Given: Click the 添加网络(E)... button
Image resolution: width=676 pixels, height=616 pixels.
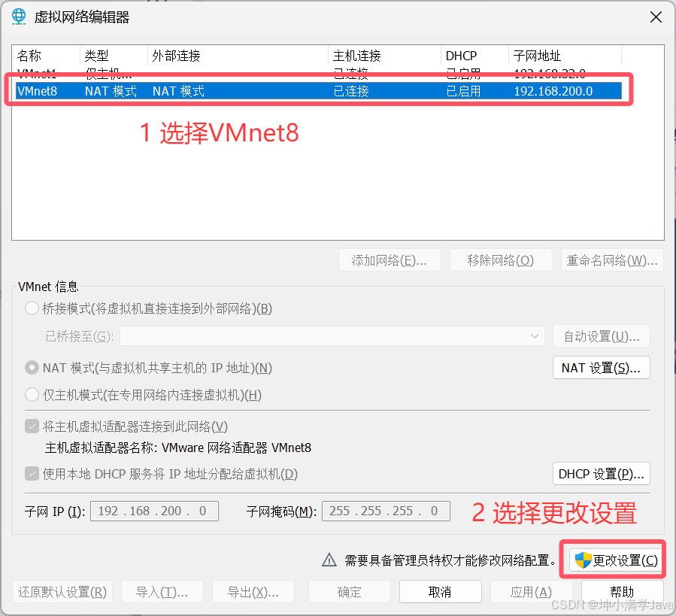Looking at the screenshot, I should pyautogui.click(x=390, y=260).
